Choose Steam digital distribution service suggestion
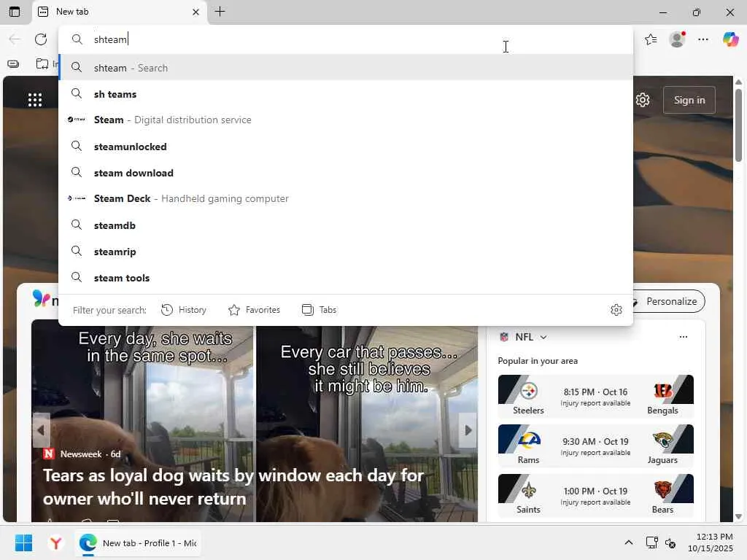The width and height of the screenshot is (747, 560). point(346,120)
